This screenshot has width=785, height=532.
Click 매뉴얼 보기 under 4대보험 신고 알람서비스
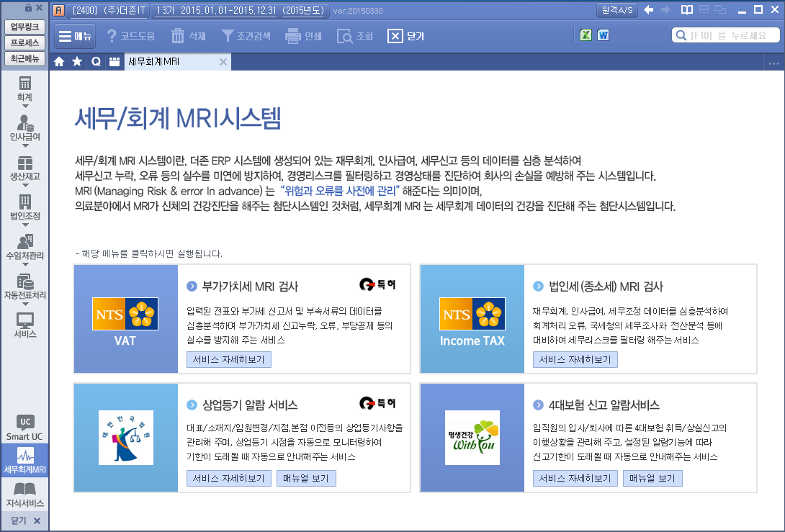652,479
